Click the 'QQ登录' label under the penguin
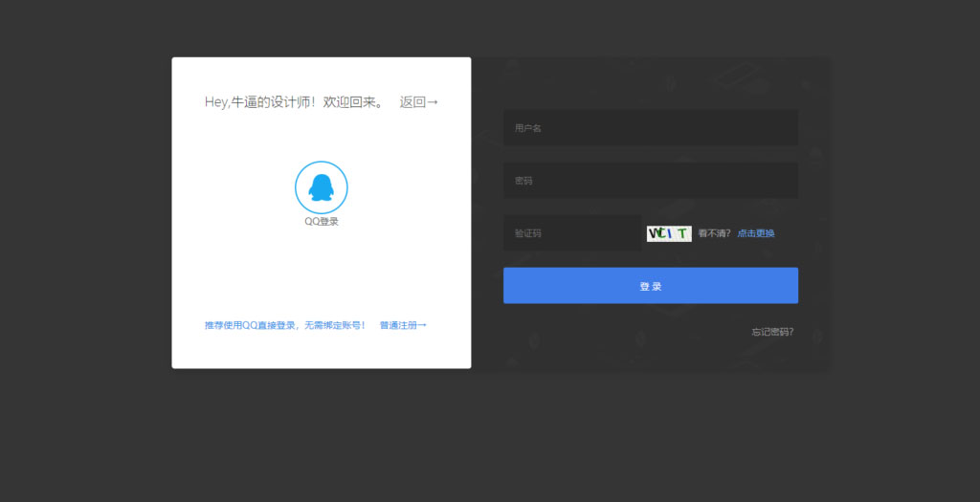Screen dimensions: 980x502 point(321,222)
